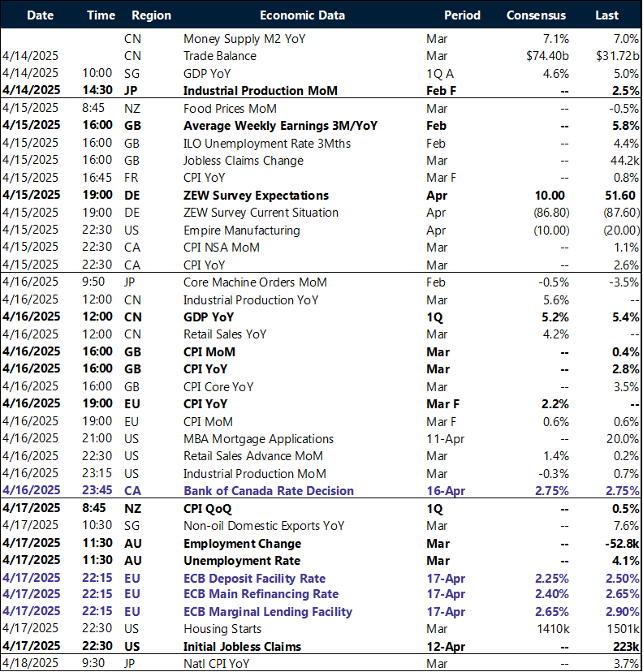Select the 1Q A period cell

point(440,74)
